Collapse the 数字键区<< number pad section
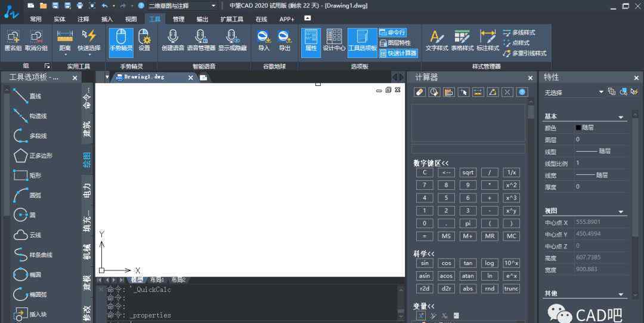The image size is (644, 323). point(431,164)
